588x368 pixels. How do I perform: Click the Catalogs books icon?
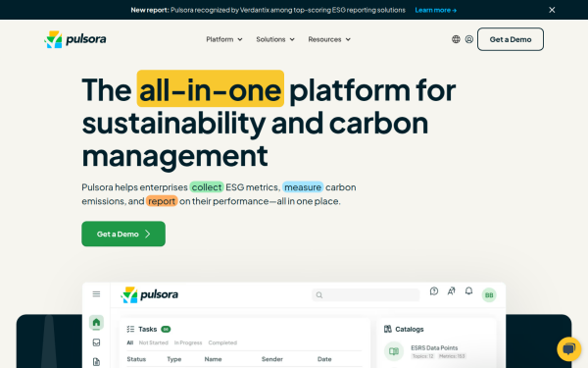pos(388,329)
